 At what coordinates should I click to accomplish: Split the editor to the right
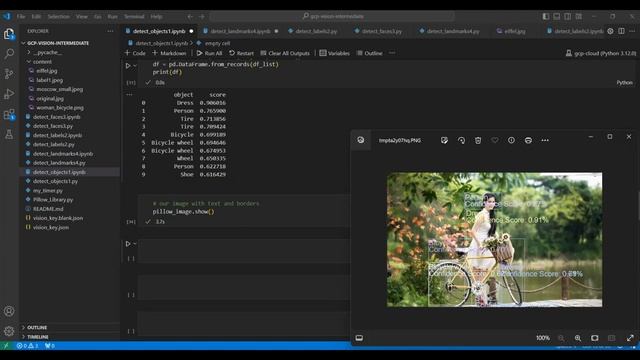pos(621,31)
